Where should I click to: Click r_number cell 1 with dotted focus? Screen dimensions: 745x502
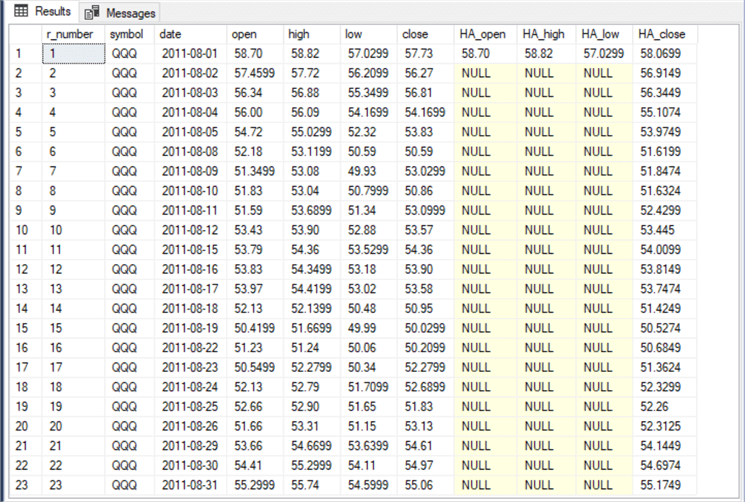74,53
